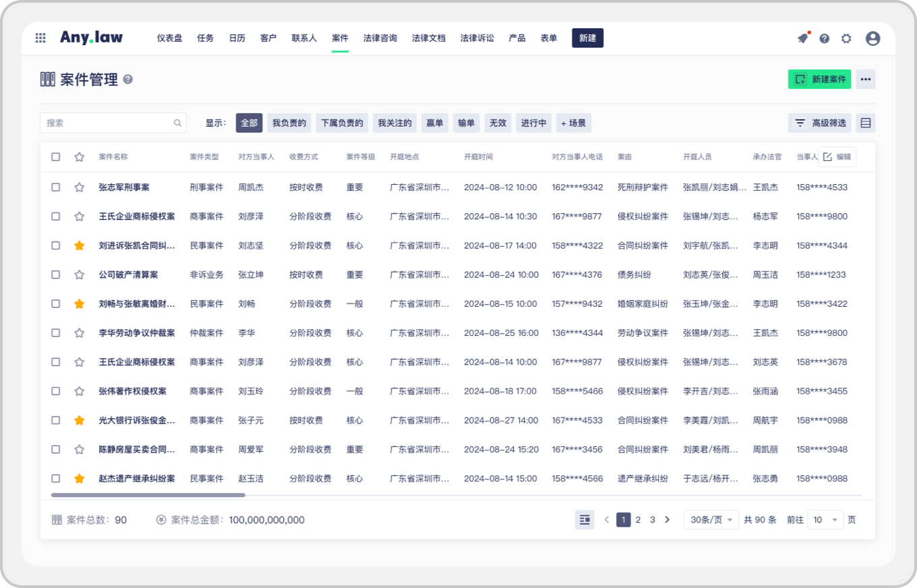
Task: Star the 张志军刑事案 case
Action: click(80, 187)
